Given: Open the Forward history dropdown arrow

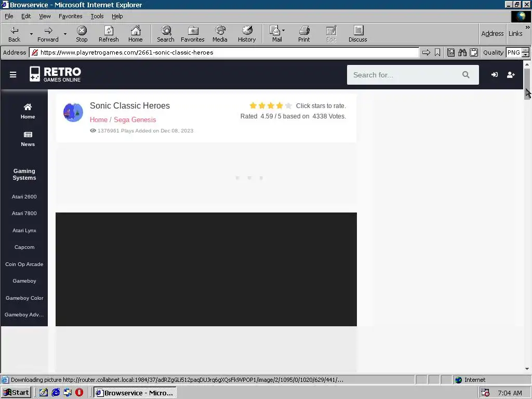Looking at the screenshot, I should coord(65,34).
